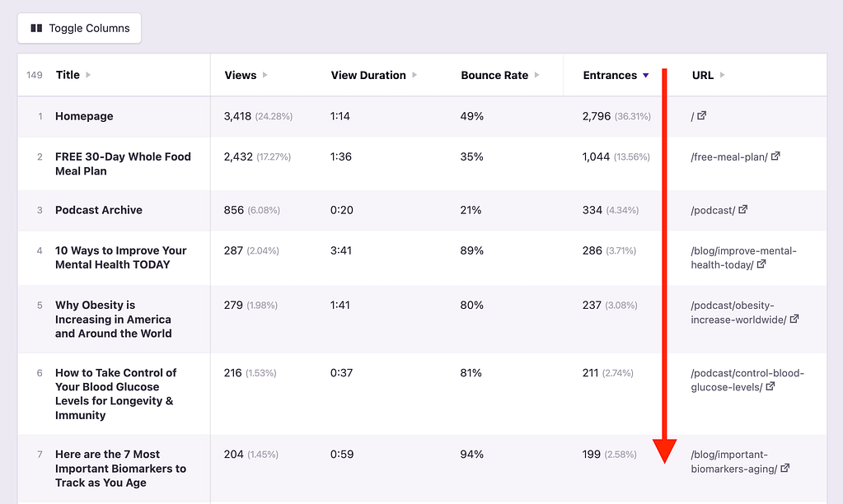Sort by Views column arrow
The width and height of the screenshot is (843, 504).
[x=265, y=75]
